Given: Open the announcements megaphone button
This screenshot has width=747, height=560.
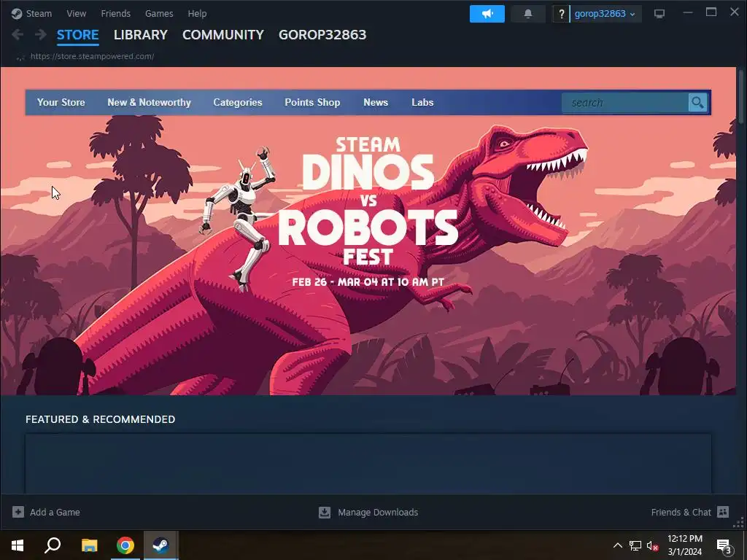Looking at the screenshot, I should click(x=487, y=14).
